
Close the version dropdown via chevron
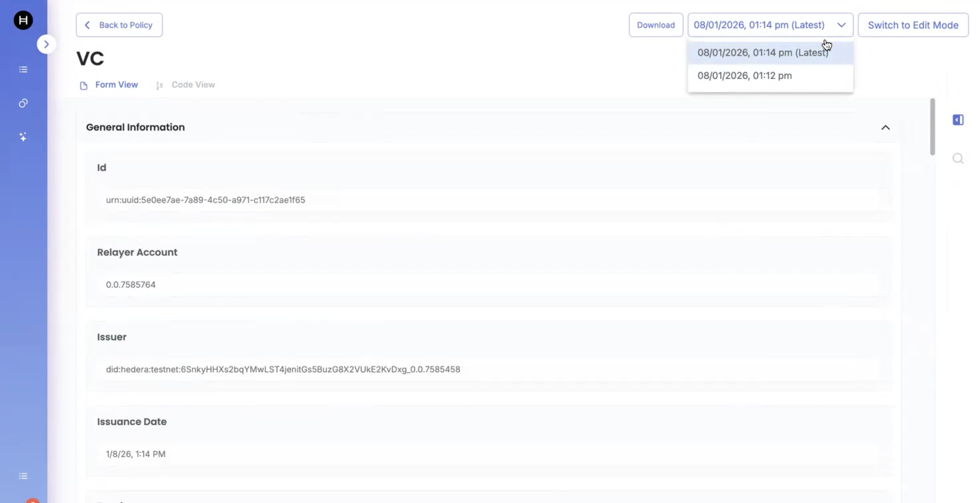click(841, 25)
